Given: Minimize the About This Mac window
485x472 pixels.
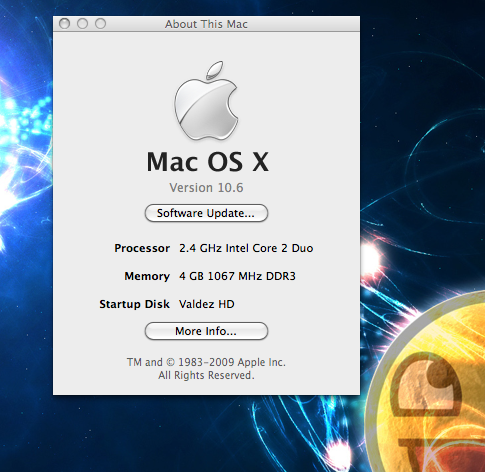Looking at the screenshot, I should pyautogui.click(x=82, y=24).
